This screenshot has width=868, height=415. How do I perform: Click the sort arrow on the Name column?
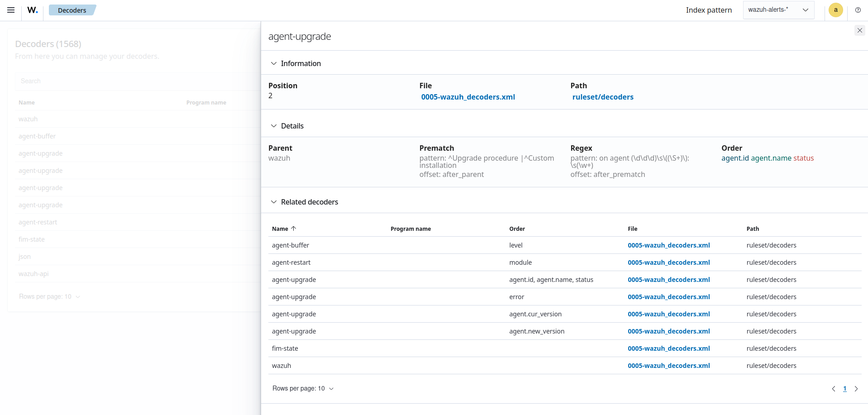(294, 229)
